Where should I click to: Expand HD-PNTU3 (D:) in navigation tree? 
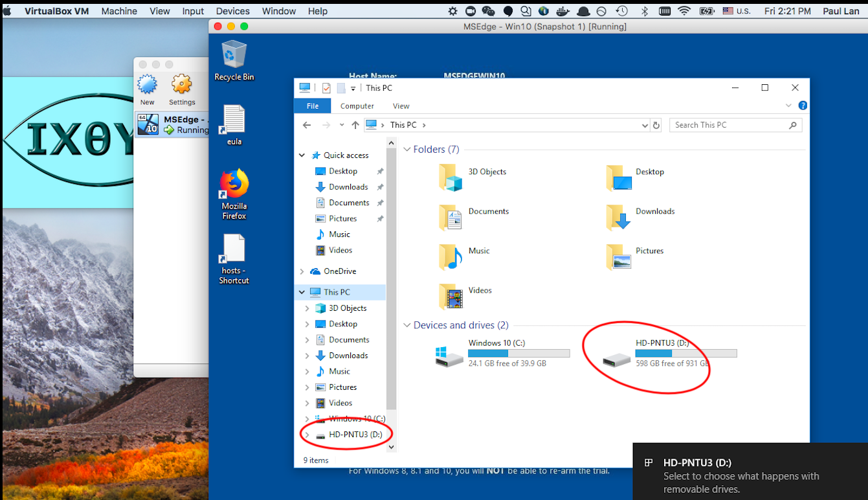coord(307,435)
